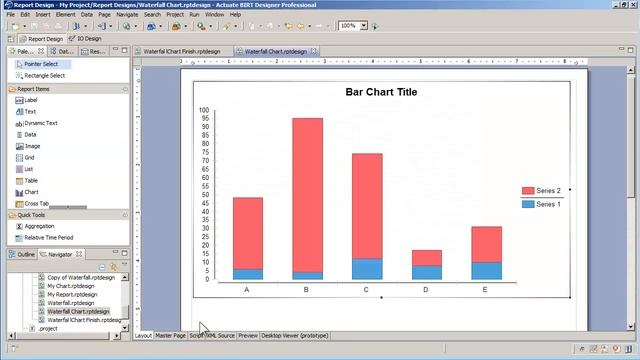Choose the List report item
The image size is (640, 360).
[x=24, y=169]
